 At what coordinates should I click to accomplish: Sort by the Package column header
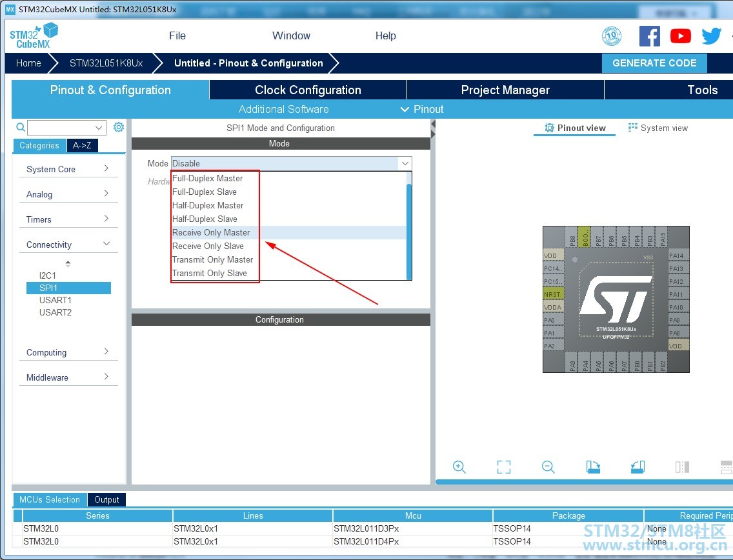(568, 515)
